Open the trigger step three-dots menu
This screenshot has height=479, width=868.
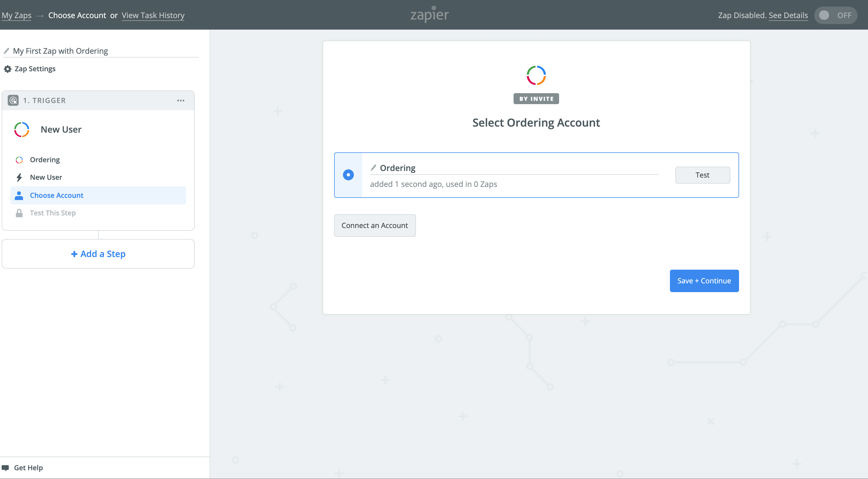click(181, 101)
